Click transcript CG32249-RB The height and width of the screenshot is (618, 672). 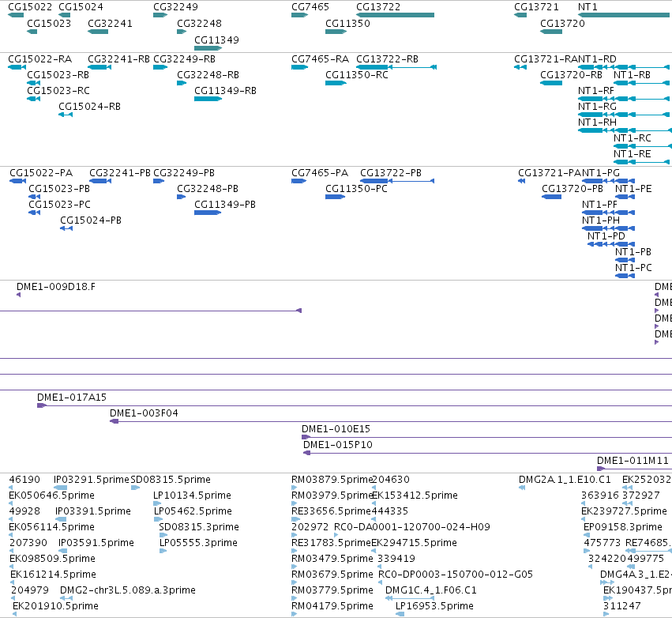click(184, 59)
